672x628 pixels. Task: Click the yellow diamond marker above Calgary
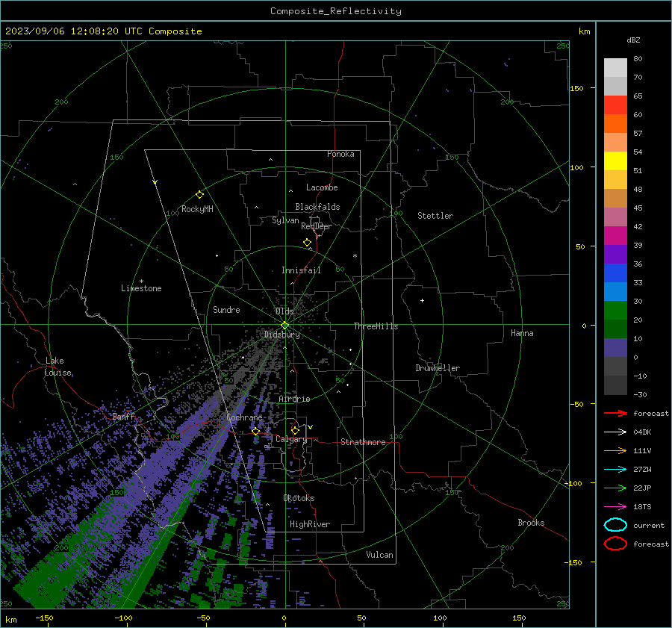[x=295, y=430]
